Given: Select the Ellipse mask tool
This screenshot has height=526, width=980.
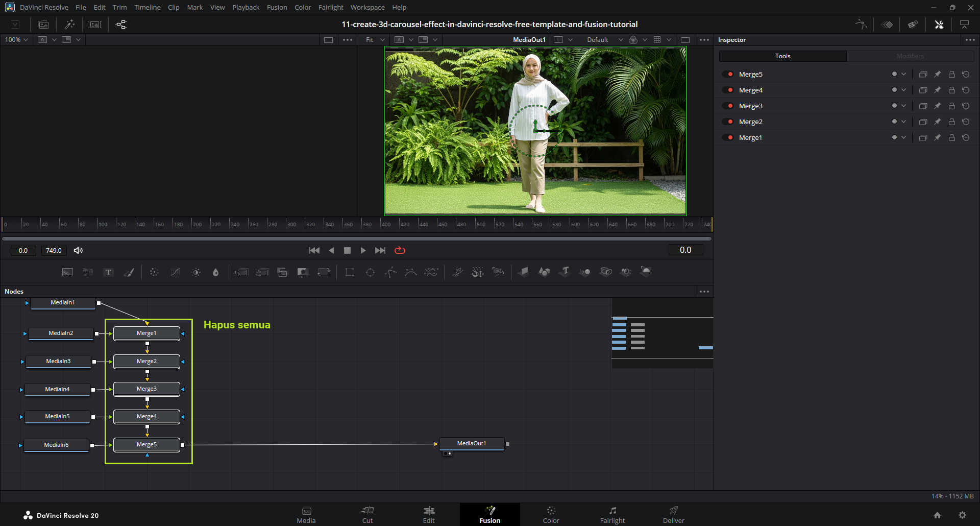Looking at the screenshot, I should click(370, 273).
